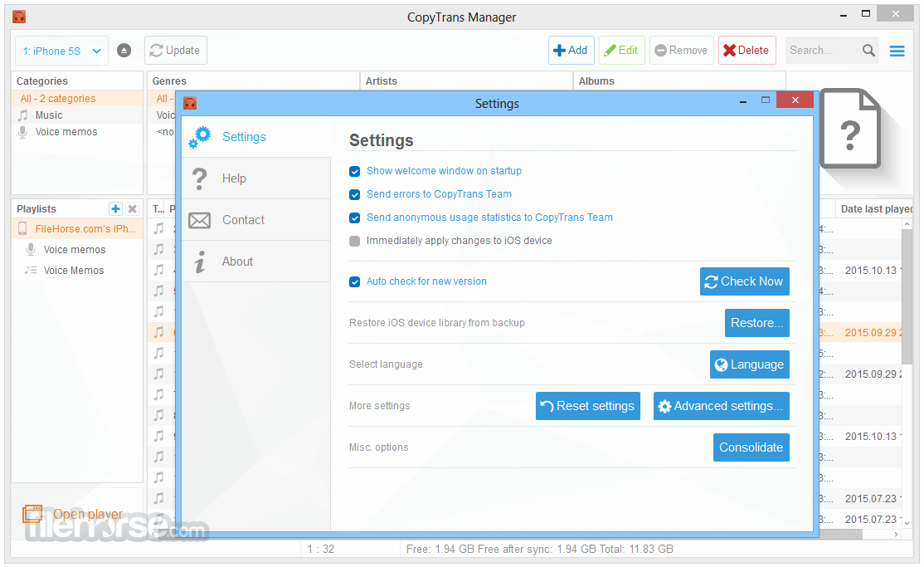
Task: Add a new playlist with plus icon
Action: [115, 209]
